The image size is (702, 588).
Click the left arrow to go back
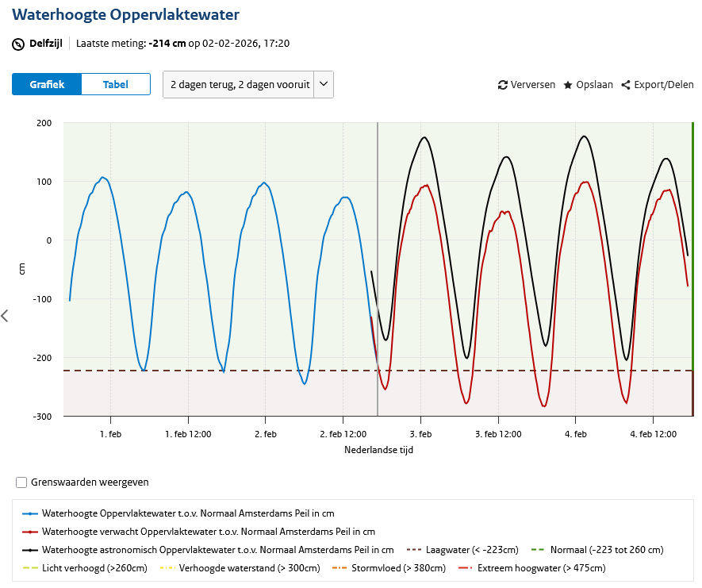[x=5, y=316]
